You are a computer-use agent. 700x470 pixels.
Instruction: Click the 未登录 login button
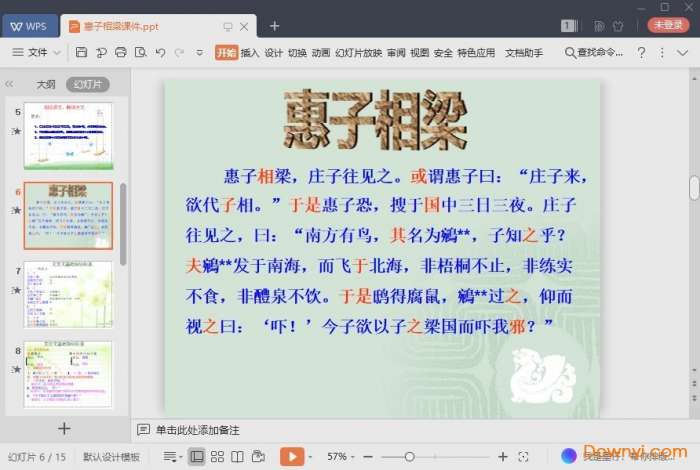click(668, 25)
